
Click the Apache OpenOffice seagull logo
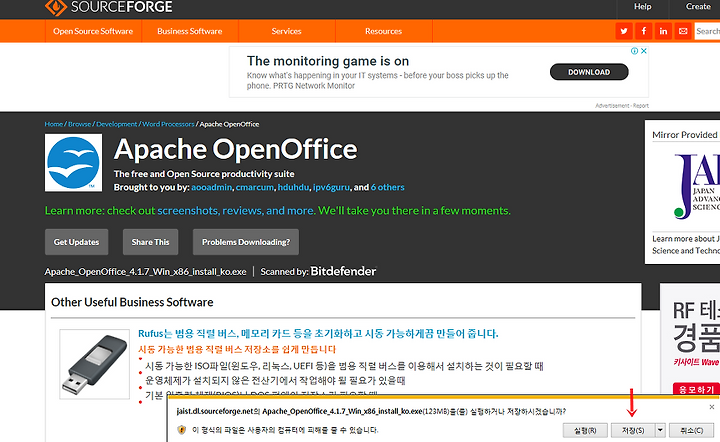pyautogui.click(x=73, y=162)
